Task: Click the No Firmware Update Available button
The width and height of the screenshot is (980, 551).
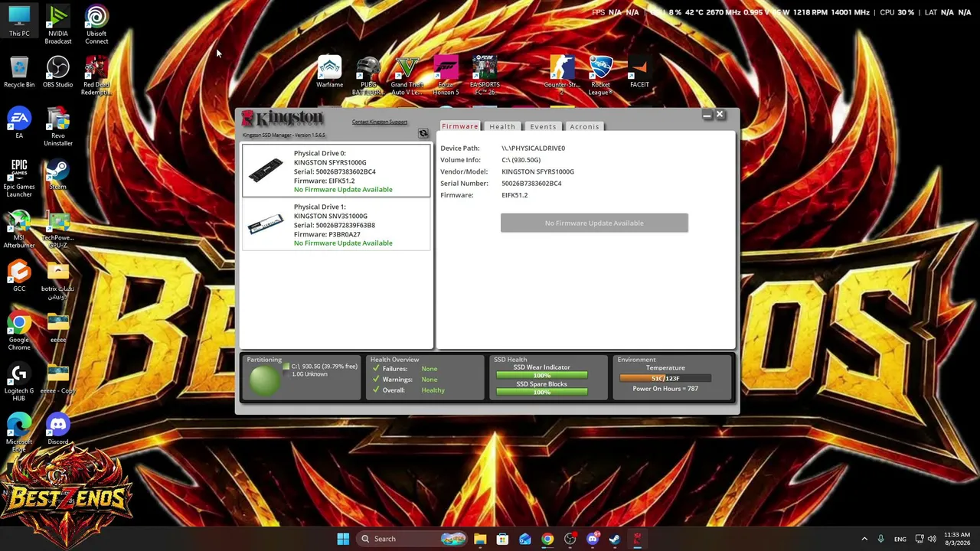Action: click(594, 223)
